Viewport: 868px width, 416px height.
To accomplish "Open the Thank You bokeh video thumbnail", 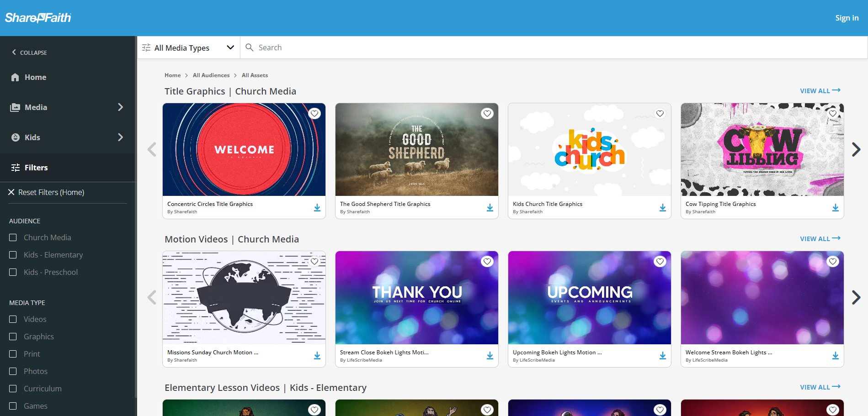I will coord(417,297).
